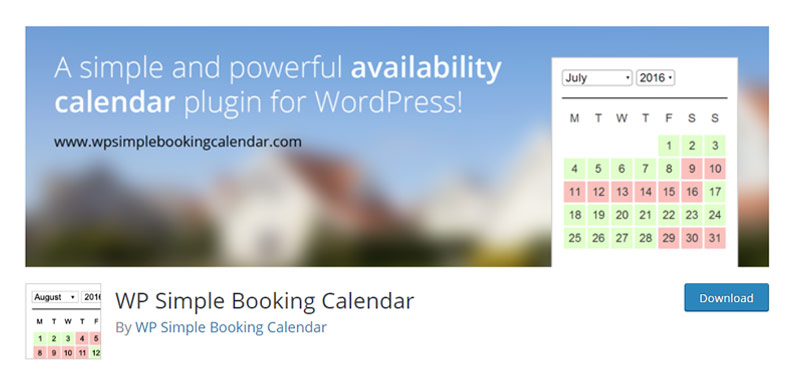
Task: Select the green July 1 date cell
Action: [x=668, y=146]
